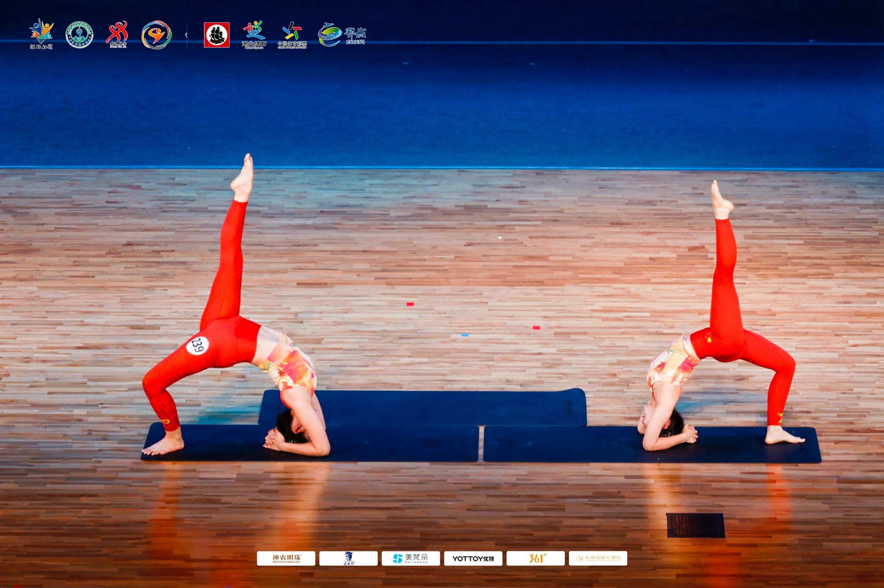Click the Hubei Sports logo
Image resolution: width=884 pixels, height=588 pixels.
pyautogui.click(x=254, y=35)
